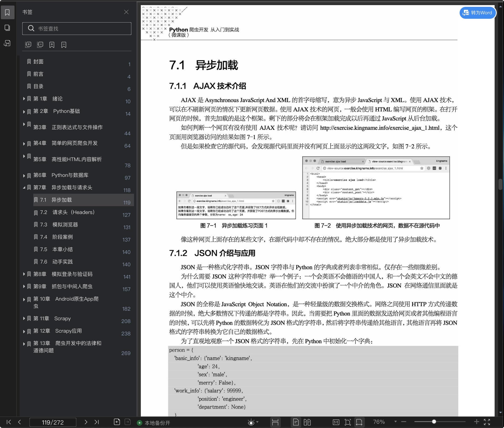
Task: Expand the 第1章 绪论 bookmark
Action: (x=24, y=99)
